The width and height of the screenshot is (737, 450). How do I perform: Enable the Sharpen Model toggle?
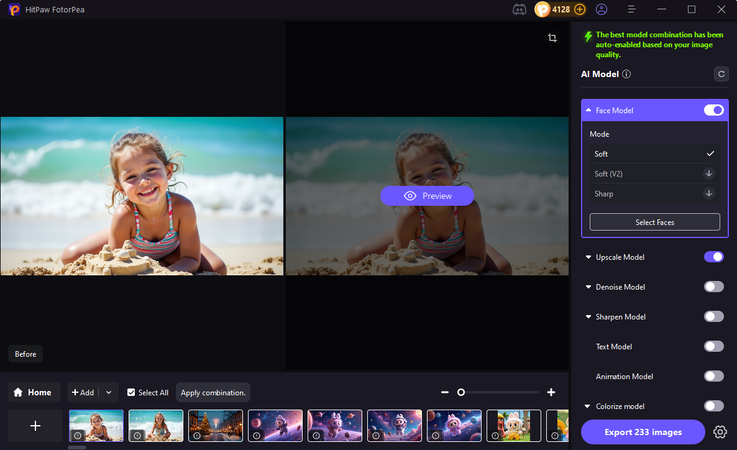[713, 316]
